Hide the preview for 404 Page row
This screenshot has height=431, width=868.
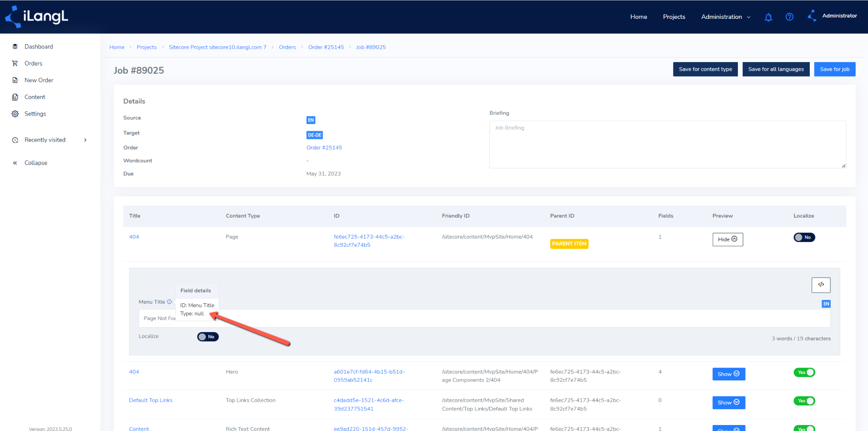coord(728,239)
